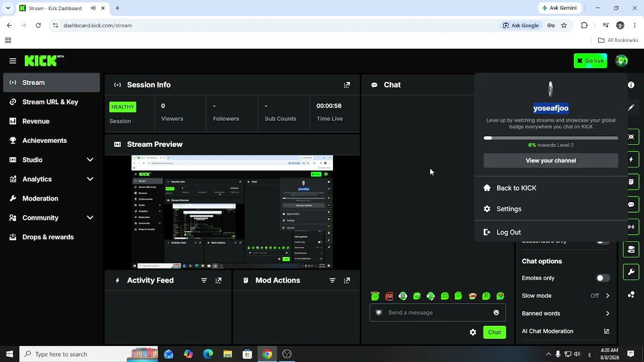Click the info icon in right sidebar
This screenshot has height=362, width=644.
point(631,85)
